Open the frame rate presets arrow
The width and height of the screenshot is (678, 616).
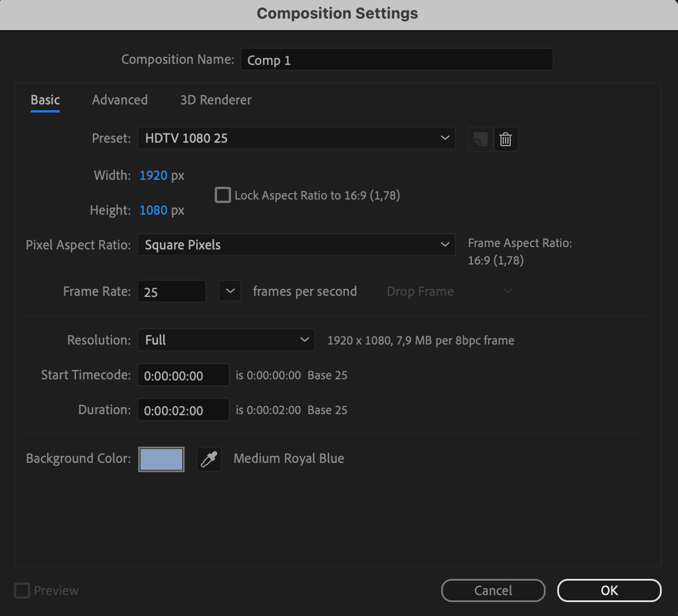230,291
